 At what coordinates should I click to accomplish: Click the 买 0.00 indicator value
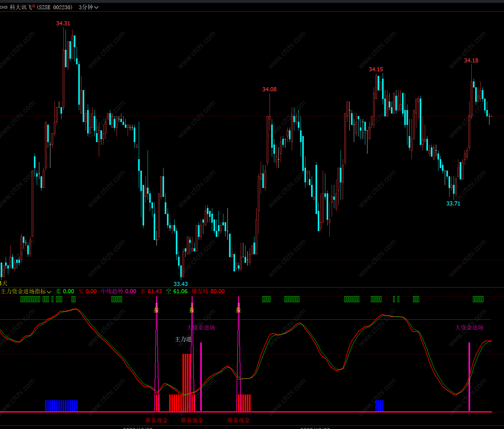[88, 291]
